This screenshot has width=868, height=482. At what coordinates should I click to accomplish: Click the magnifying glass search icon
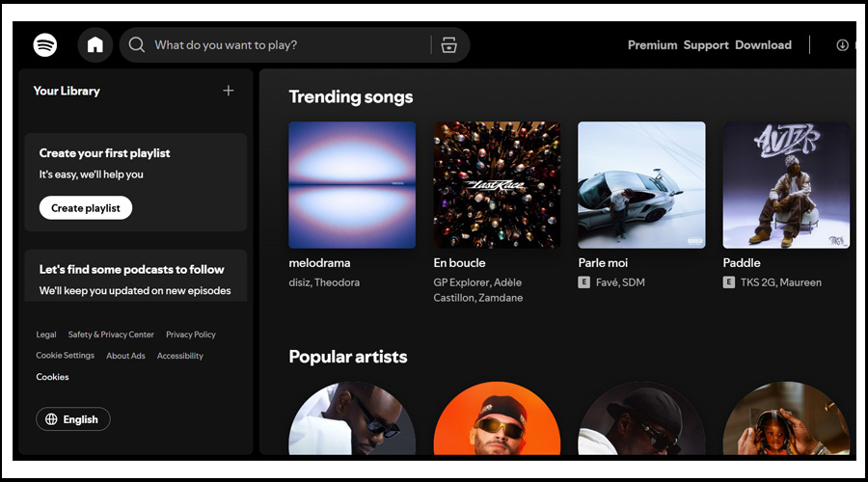coord(137,45)
